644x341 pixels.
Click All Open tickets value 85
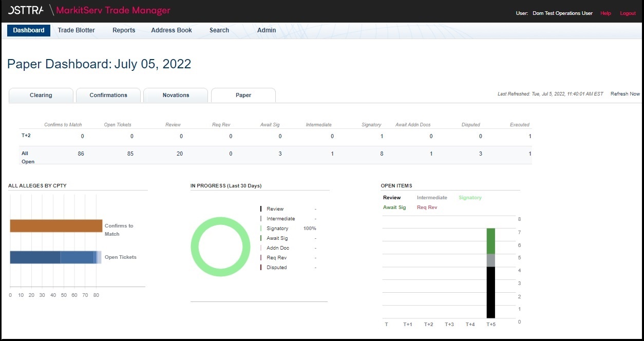[x=130, y=154]
